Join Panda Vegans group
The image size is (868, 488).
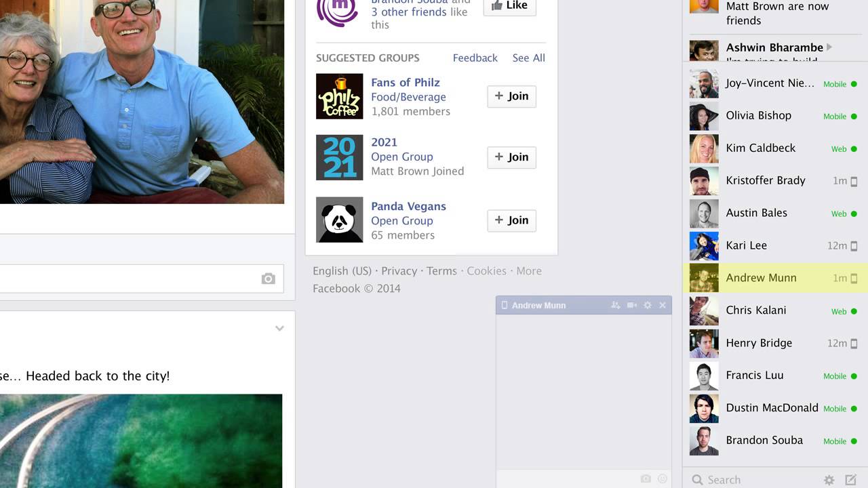point(512,220)
